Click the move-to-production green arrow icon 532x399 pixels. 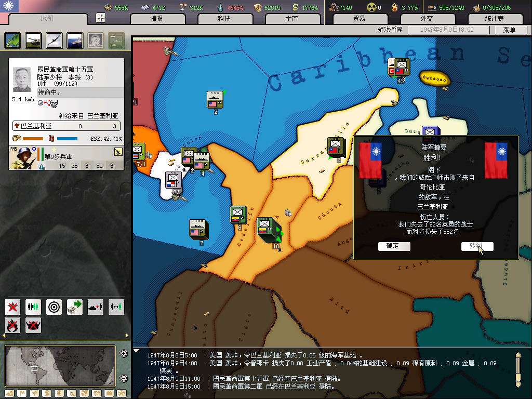[x=75, y=307]
